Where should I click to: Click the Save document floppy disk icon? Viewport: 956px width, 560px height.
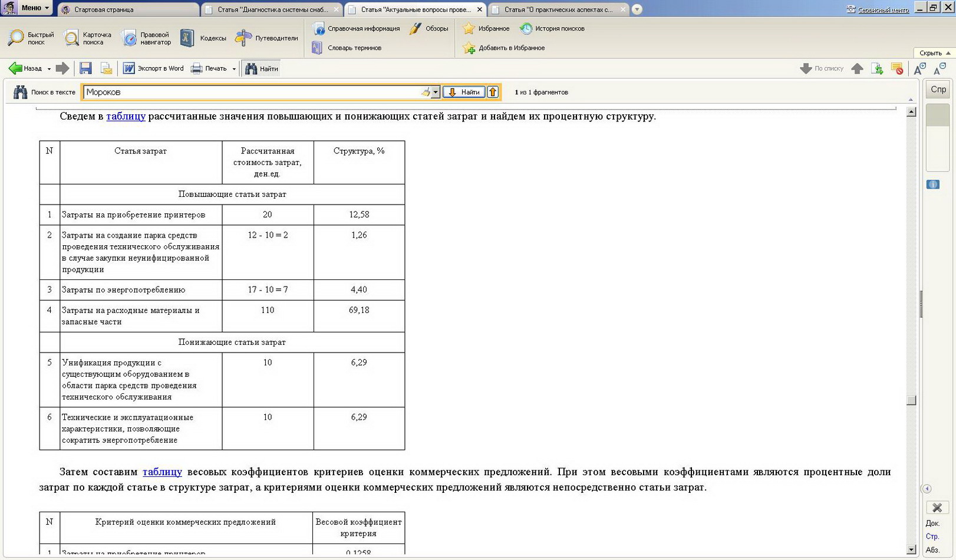[85, 68]
